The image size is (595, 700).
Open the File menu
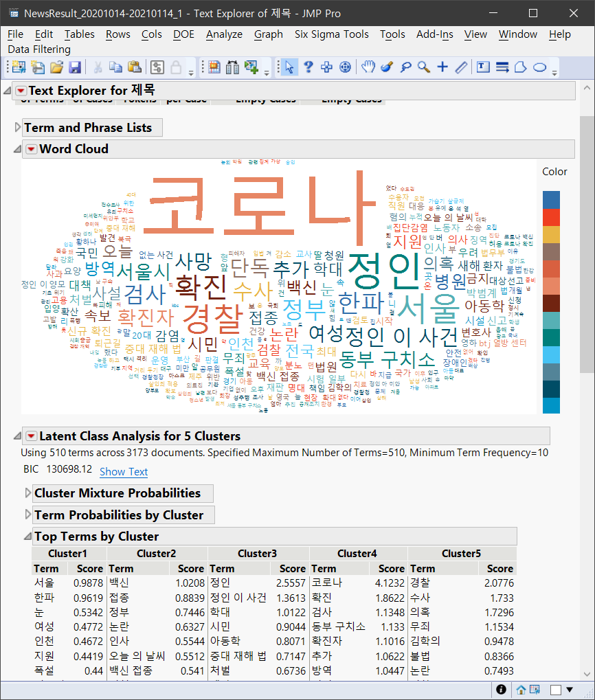coord(16,34)
